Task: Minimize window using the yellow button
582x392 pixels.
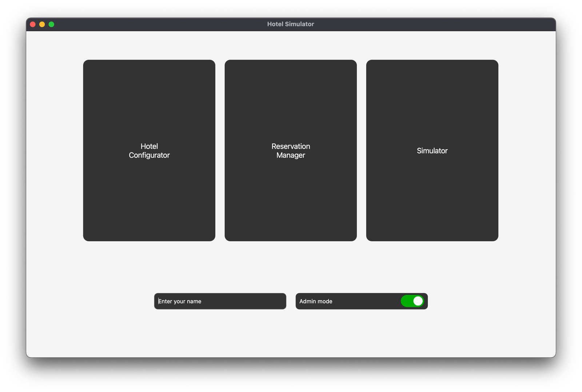Action: 42,24
